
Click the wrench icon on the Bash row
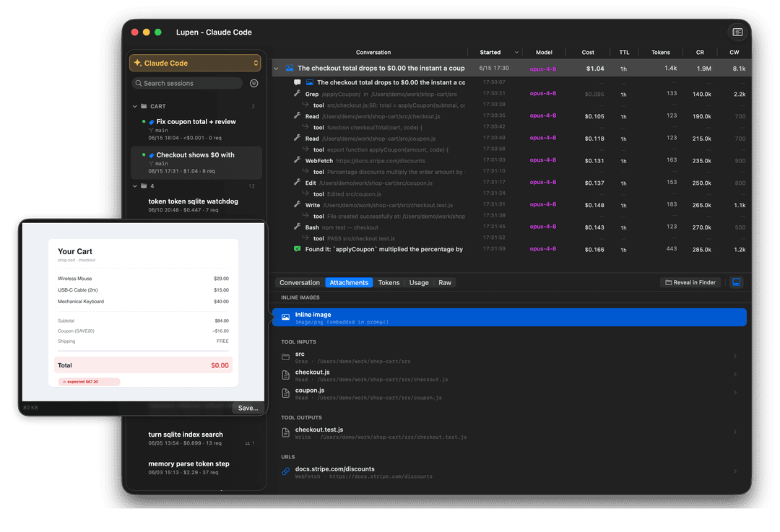[297, 227]
